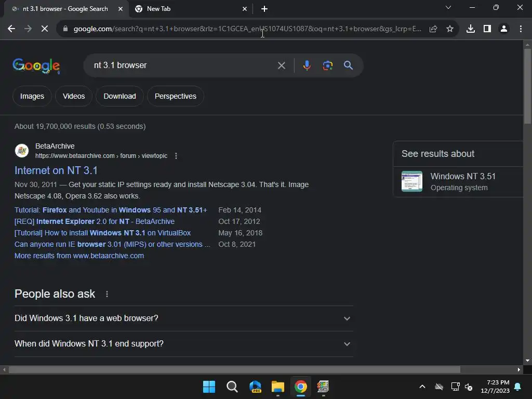Viewport: 532px width, 399px height.
Task: Open the clock showing 7:23 PM
Action: (x=495, y=387)
